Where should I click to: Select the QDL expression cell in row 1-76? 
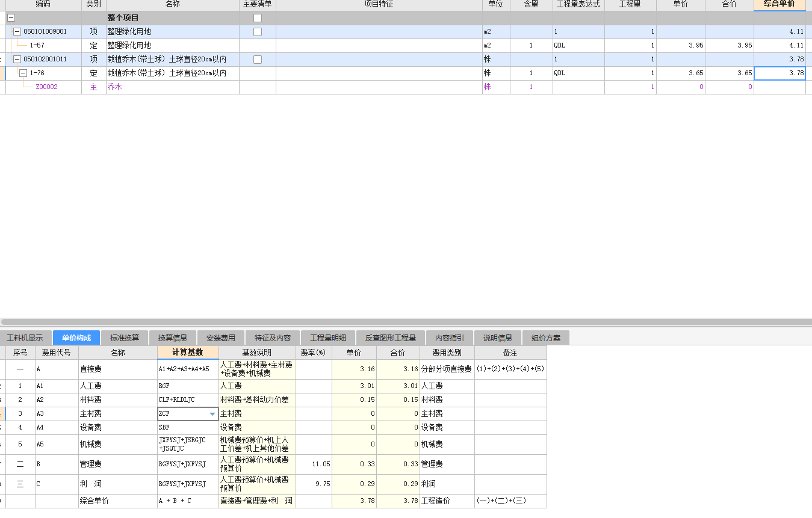pos(578,73)
